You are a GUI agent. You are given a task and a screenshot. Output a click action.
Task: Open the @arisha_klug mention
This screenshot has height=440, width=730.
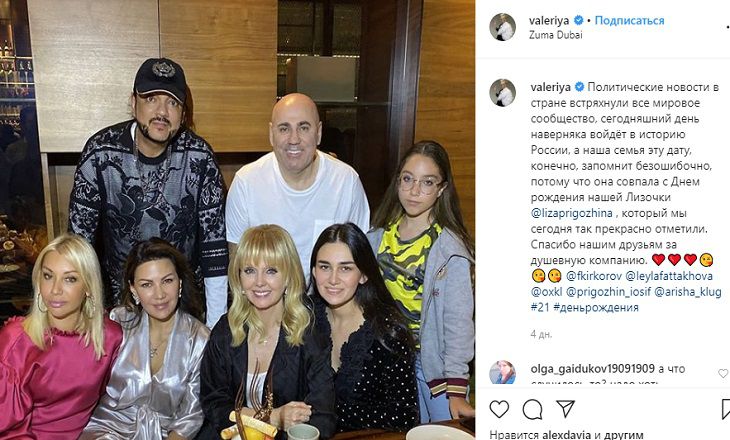click(688, 292)
